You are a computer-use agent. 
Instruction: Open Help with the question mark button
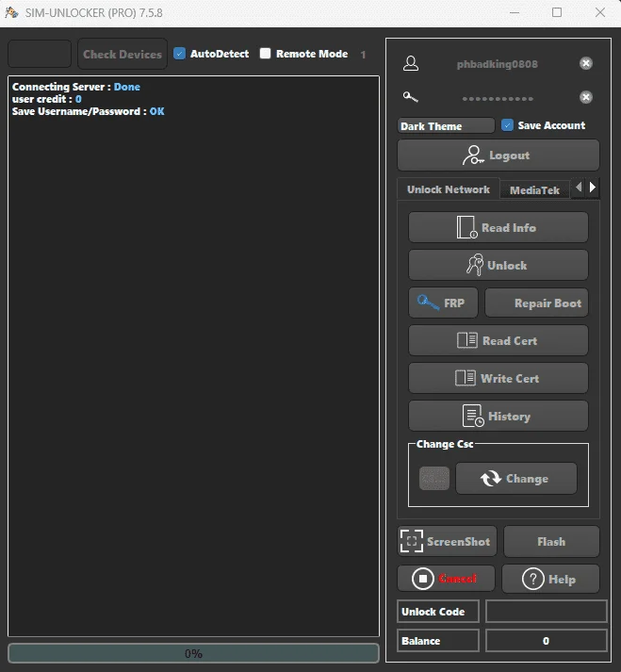pos(550,579)
